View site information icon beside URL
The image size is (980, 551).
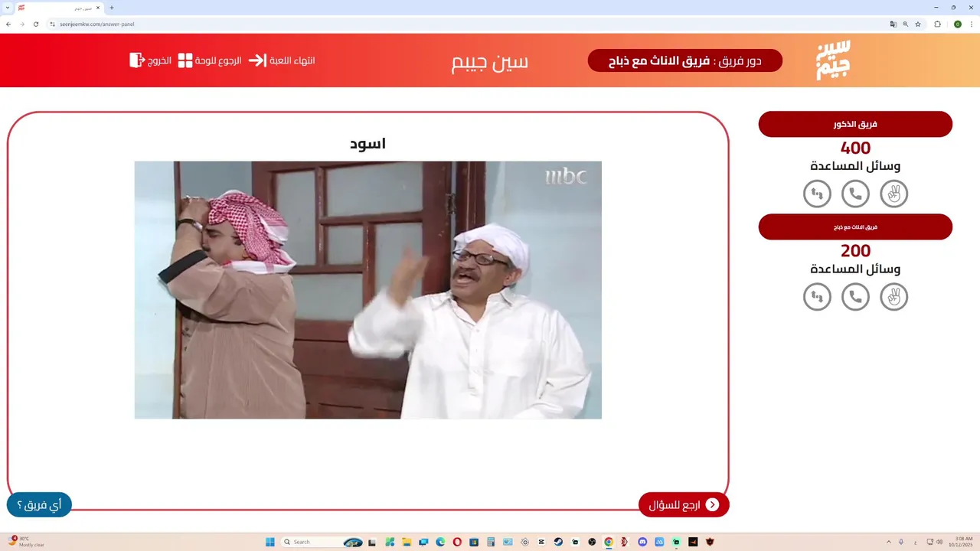click(53, 24)
